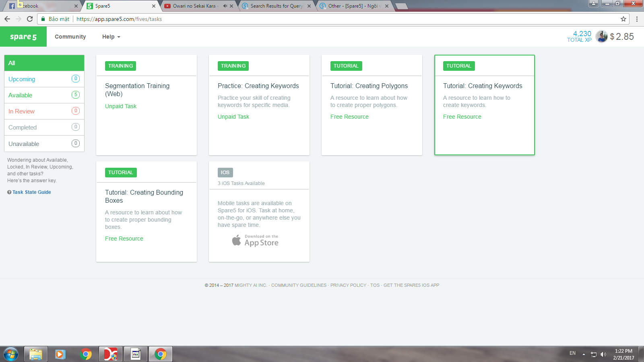
Task: Open the Community page
Action: [70, 37]
